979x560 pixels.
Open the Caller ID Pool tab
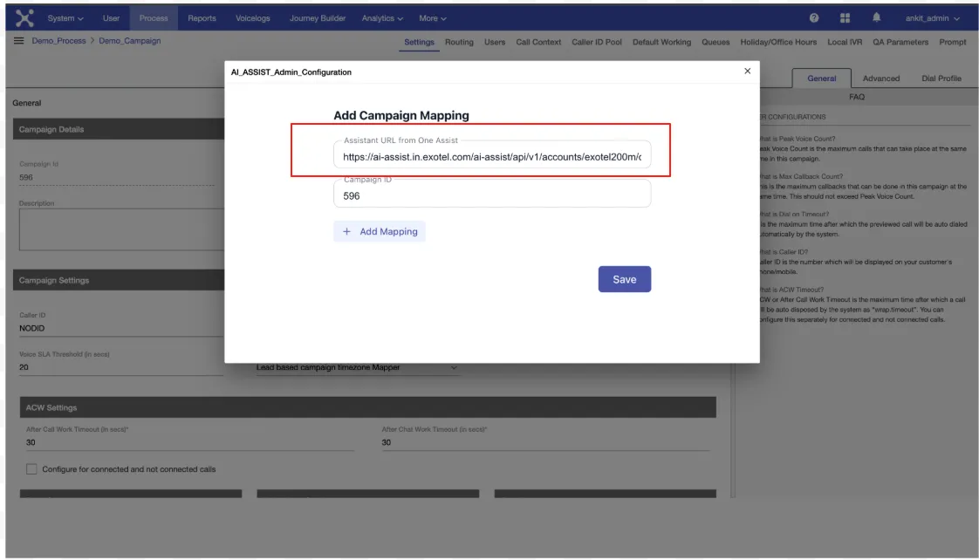pos(596,42)
